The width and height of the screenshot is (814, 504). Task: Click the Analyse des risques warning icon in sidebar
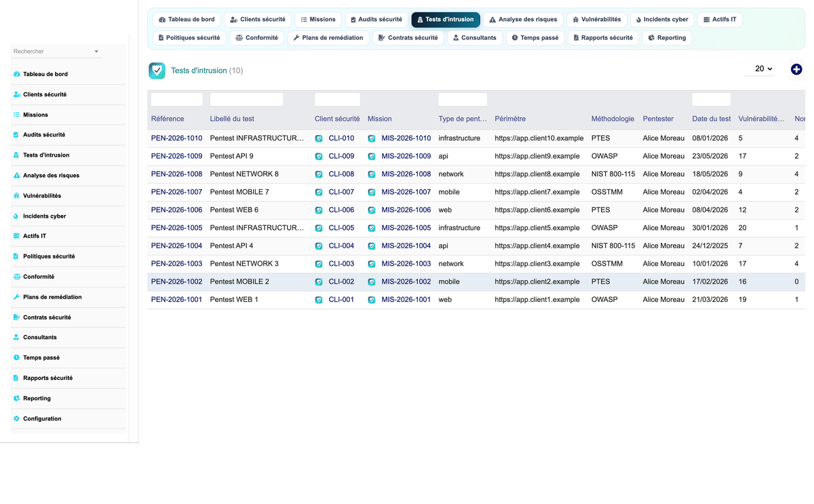(16, 175)
